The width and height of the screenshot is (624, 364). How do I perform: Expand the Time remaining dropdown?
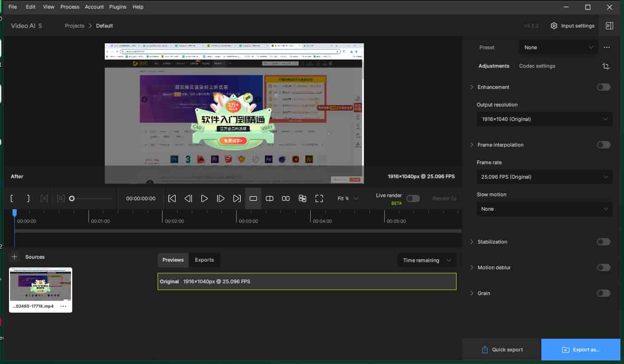[427, 260]
